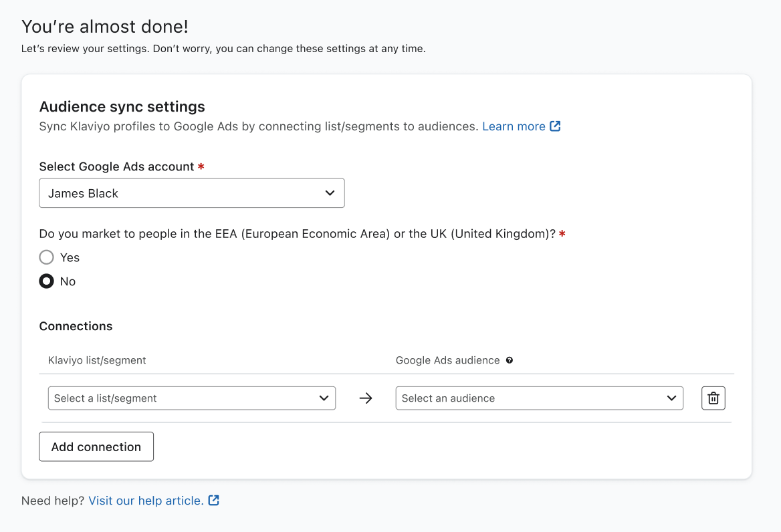Visit our help article link
The height and width of the screenshot is (532, 781).
click(x=146, y=501)
